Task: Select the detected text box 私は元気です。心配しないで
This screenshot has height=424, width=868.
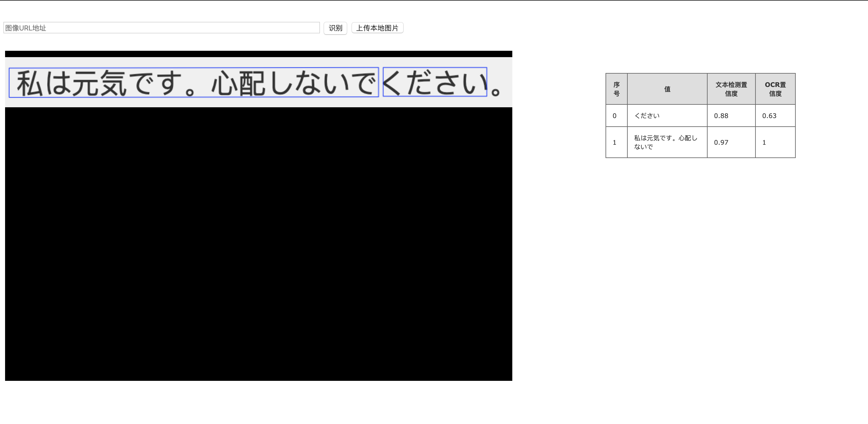Action: [x=194, y=82]
